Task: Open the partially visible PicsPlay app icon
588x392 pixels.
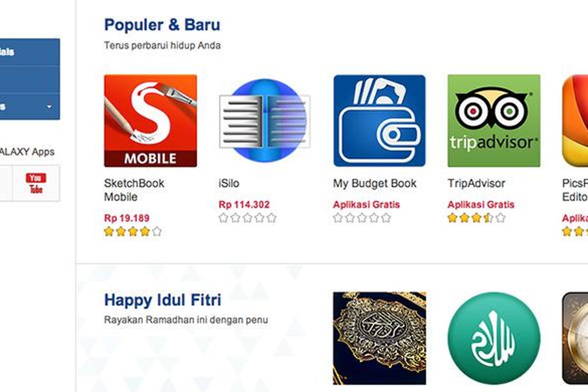Action: (575, 121)
